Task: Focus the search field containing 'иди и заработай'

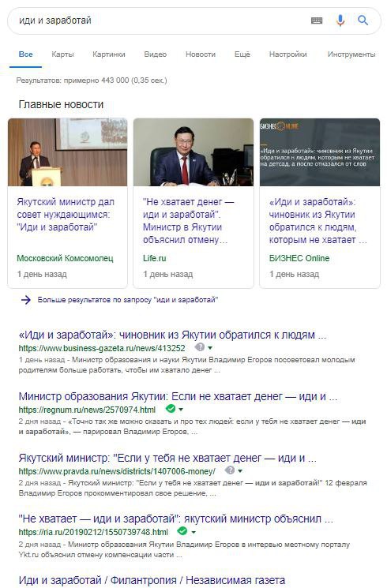Action: click(x=161, y=21)
